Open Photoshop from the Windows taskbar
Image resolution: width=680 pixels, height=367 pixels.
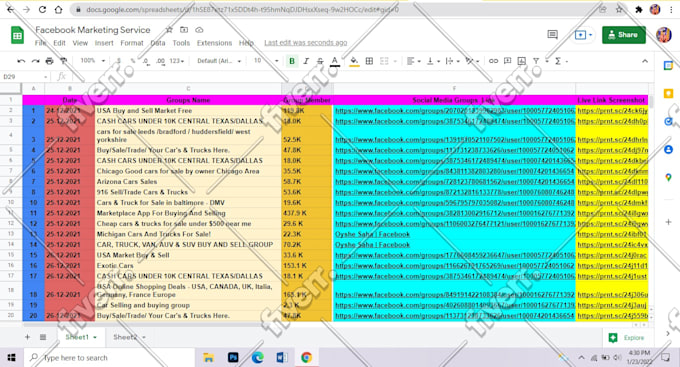233,357
